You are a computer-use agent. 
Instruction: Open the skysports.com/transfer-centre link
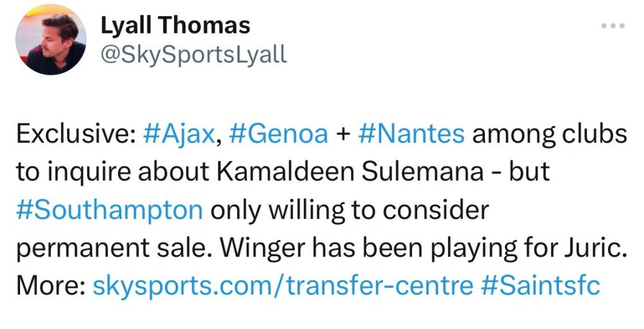[x=283, y=285]
